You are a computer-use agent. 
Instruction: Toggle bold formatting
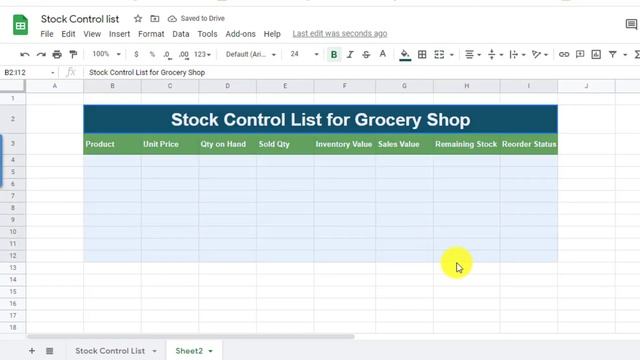(x=334, y=54)
